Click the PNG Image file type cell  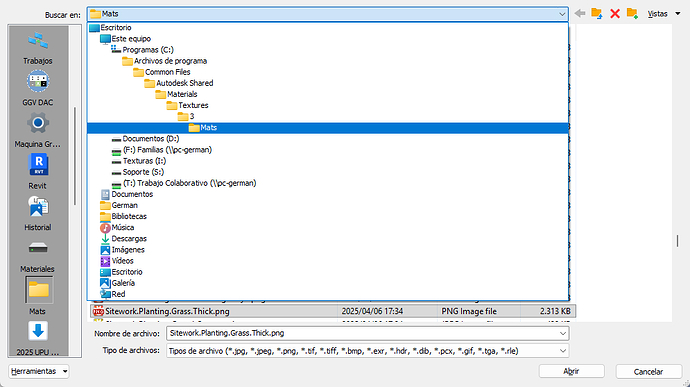click(x=469, y=311)
